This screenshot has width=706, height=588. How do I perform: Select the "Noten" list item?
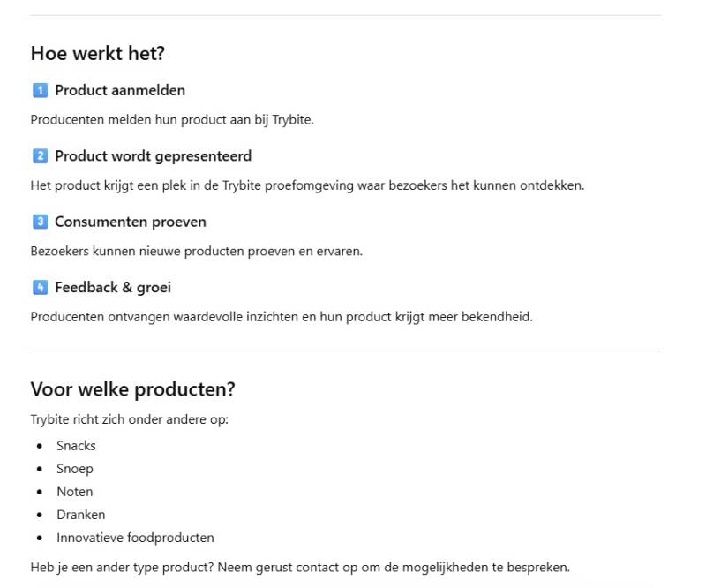75,492
